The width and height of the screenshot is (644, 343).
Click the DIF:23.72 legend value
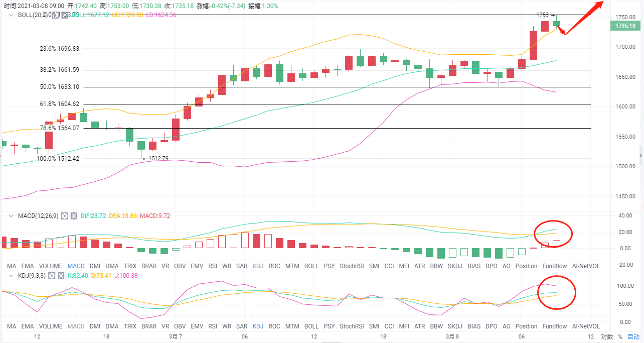click(x=93, y=216)
